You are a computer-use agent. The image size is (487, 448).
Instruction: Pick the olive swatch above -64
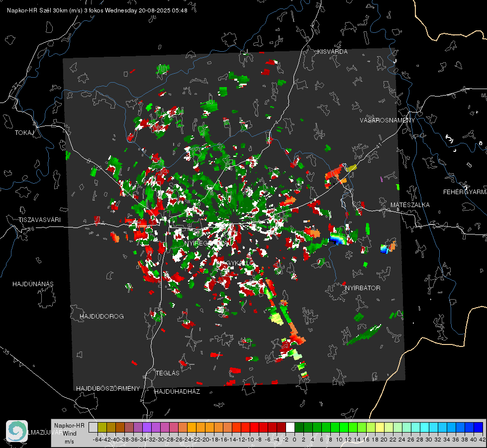click(x=102, y=427)
